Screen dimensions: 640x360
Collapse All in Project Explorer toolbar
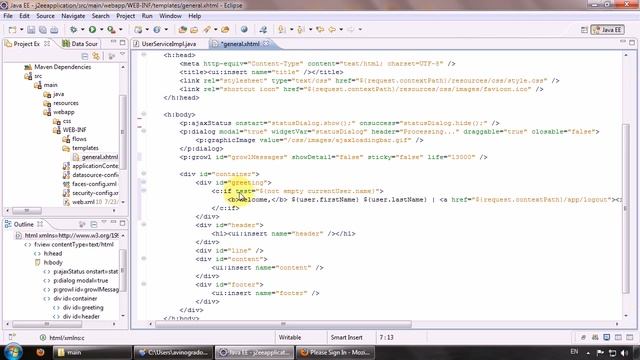tap(85, 56)
